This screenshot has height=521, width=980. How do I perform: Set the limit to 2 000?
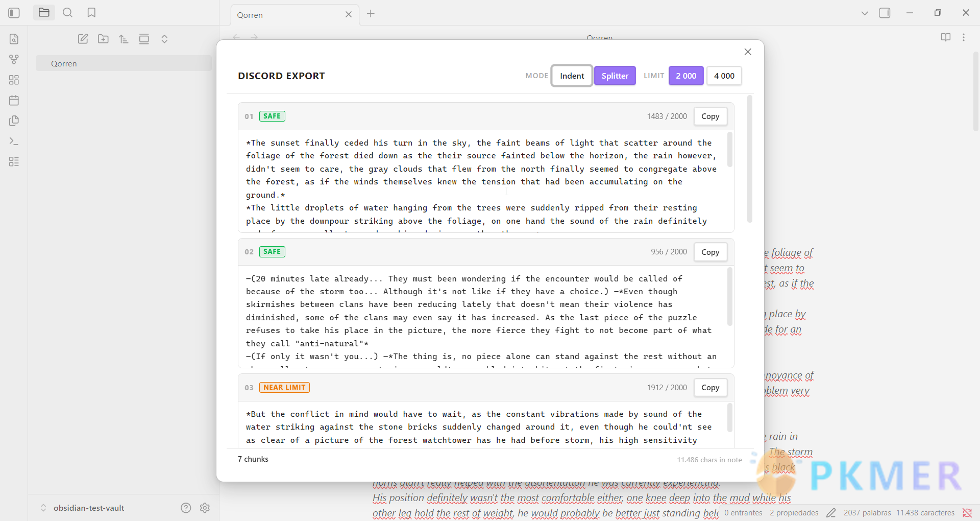point(686,76)
